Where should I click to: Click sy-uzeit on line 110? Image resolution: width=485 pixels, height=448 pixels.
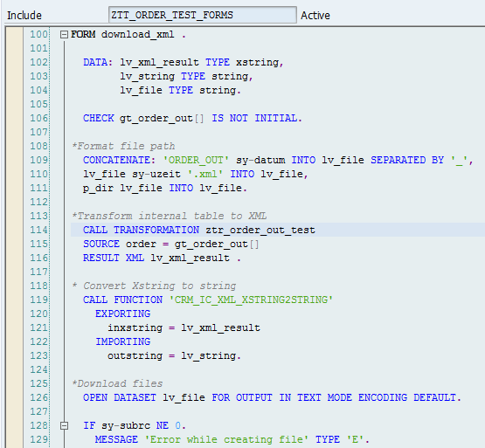[x=156, y=174]
